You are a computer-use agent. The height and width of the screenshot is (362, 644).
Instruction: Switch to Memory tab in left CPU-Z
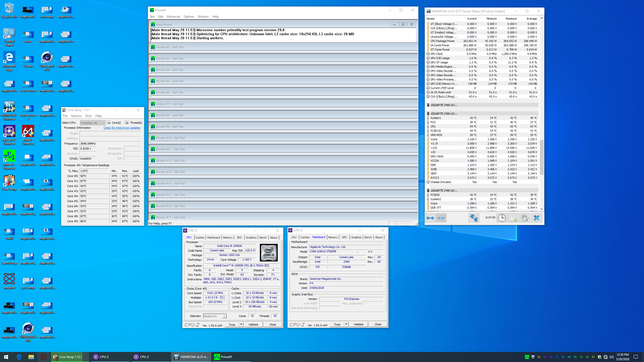[227, 238]
